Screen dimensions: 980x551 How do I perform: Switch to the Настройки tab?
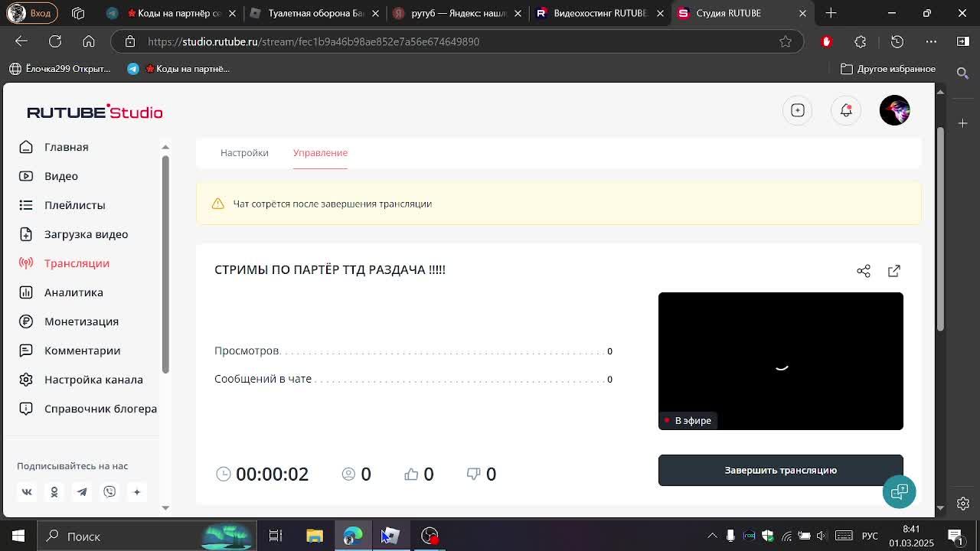pyautogui.click(x=244, y=152)
